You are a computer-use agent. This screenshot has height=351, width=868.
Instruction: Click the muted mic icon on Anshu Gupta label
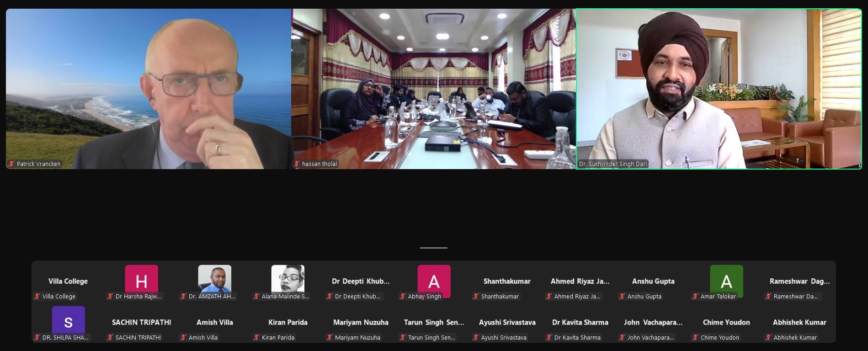coord(622,296)
